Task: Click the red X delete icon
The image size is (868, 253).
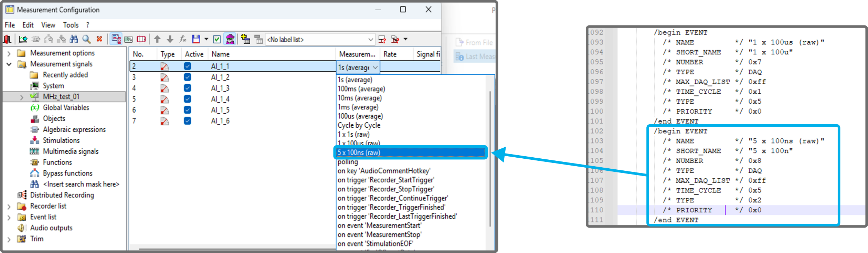Action: point(99,39)
